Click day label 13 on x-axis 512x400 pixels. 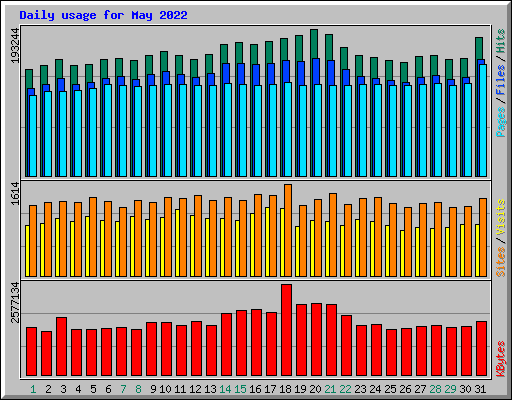point(210,389)
